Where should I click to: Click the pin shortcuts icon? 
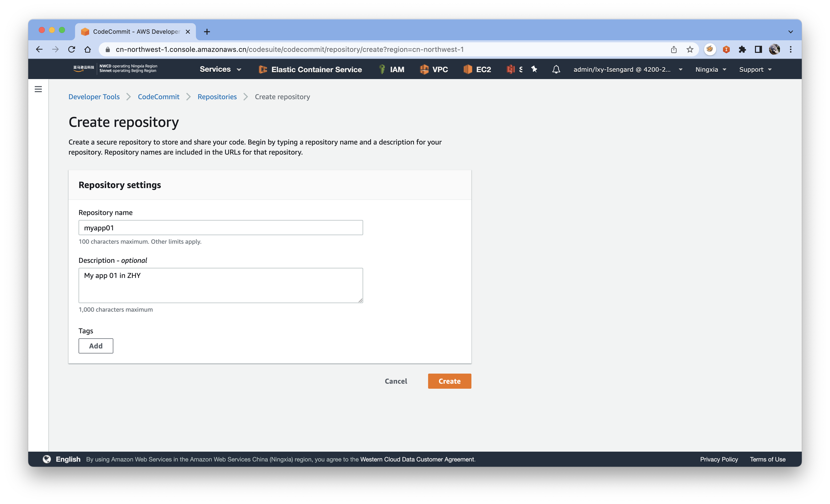(x=534, y=69)
